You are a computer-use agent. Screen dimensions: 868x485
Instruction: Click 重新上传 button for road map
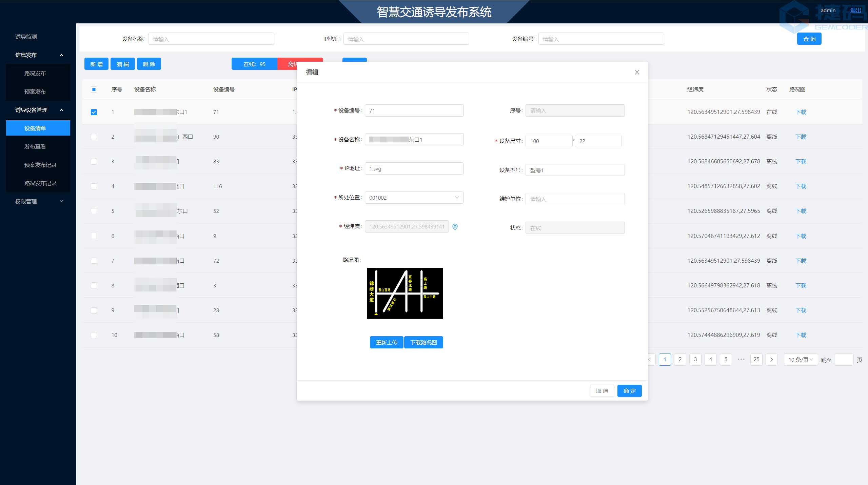pyautogui.click(x=386, y=342)
